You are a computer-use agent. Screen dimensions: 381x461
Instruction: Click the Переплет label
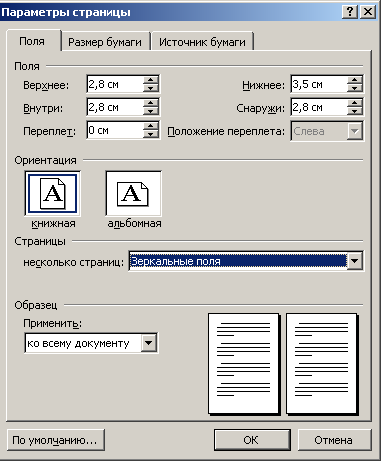(x=49, y=131)
